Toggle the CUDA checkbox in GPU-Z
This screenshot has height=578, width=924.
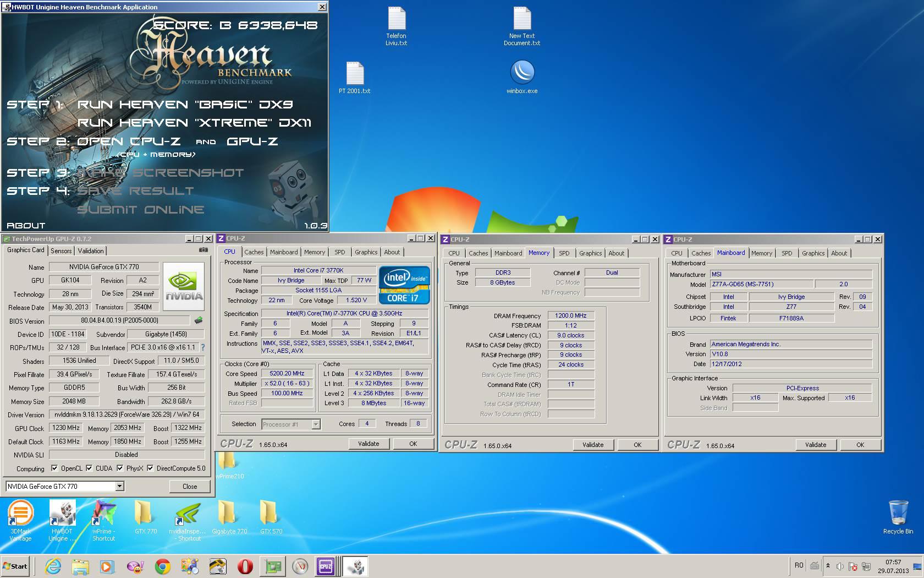tap(89, 468)
